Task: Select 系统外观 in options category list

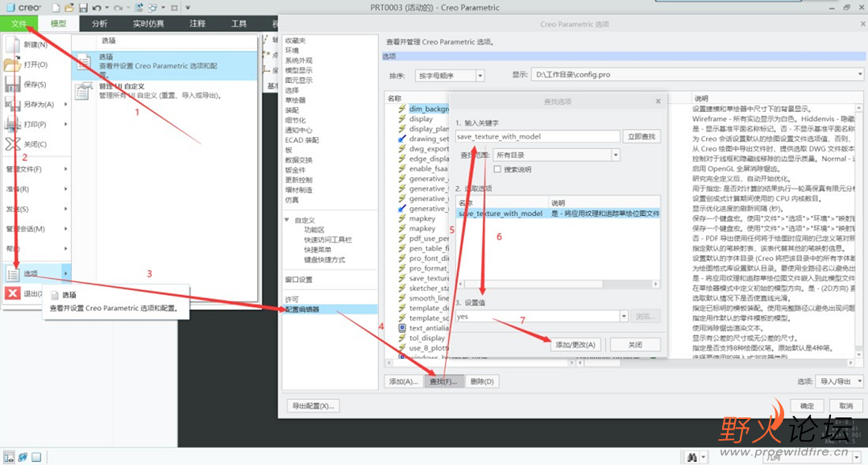Action: (x=299, y=60)
